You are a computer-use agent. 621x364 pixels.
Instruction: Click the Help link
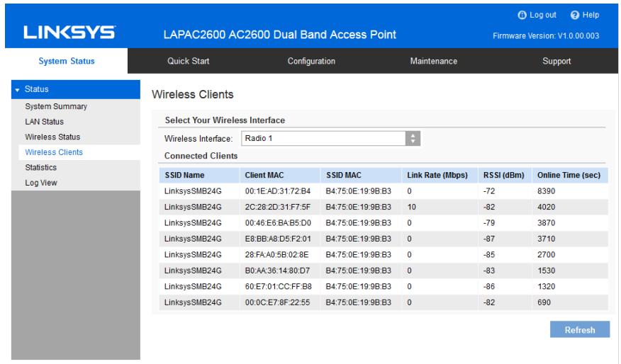pyautogui.click(x=591, y=15)
